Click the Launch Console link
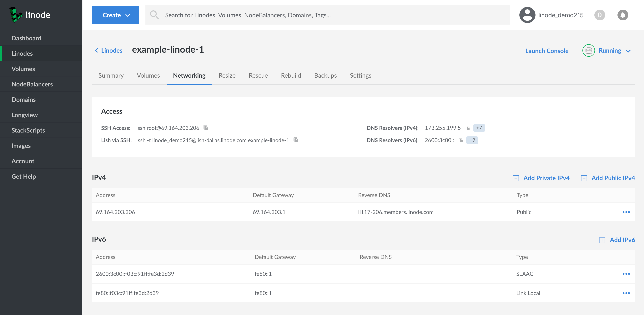 pos(546,51)
